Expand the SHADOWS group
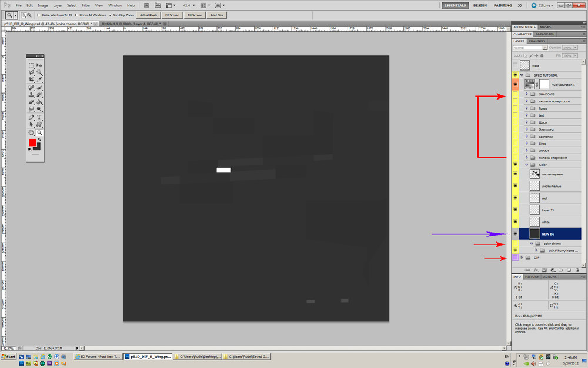This screenshot has width=588, height=368. pyautogui.click(x=526, y=94)
